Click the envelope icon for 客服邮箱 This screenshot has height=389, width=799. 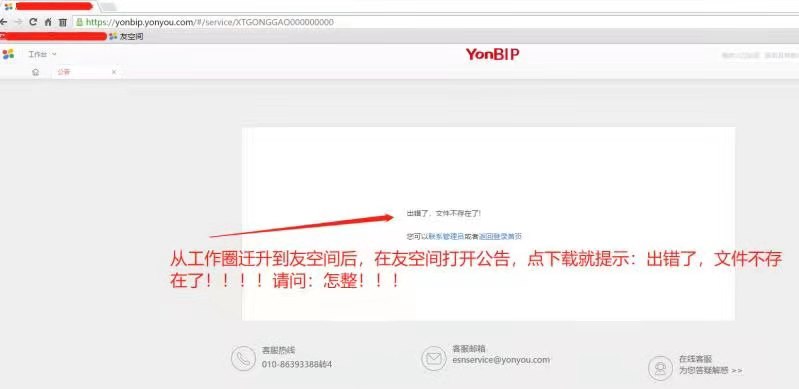pyautogui.click(x=434, y=358)
